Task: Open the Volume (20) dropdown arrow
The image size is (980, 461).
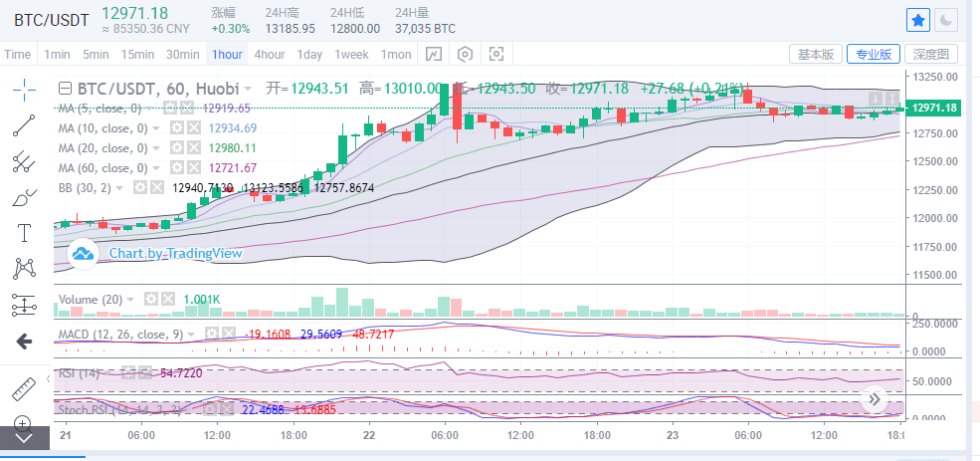Action: tap(130, 299)
